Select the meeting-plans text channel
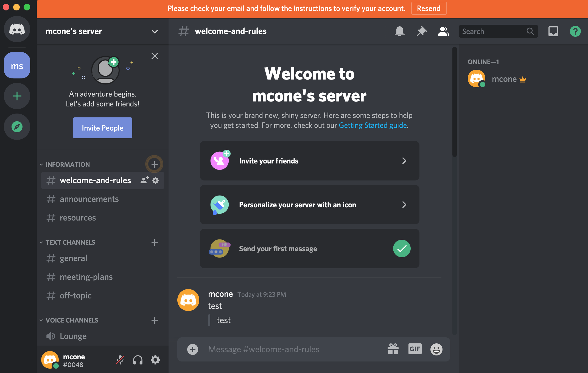The width and height of the screenshot is (588, 373). (85, 277)
